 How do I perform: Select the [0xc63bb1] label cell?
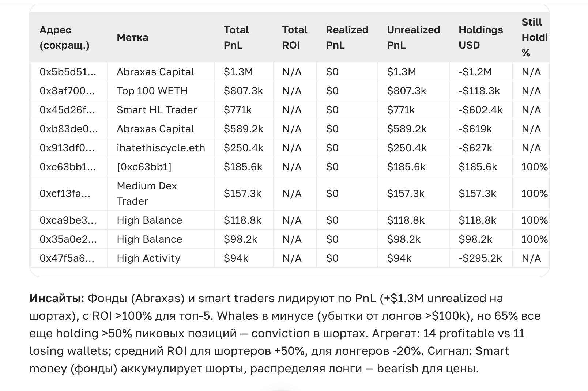tap(144, 167)
